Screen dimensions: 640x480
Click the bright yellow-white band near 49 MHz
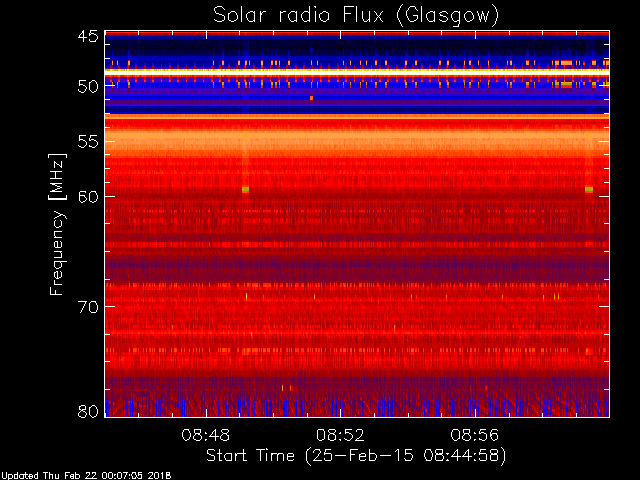(x=357, y=72)
